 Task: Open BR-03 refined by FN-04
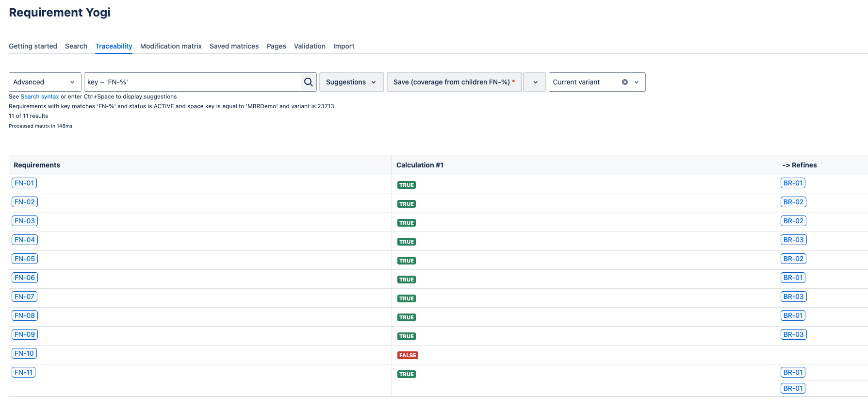(x=793, y=240)
